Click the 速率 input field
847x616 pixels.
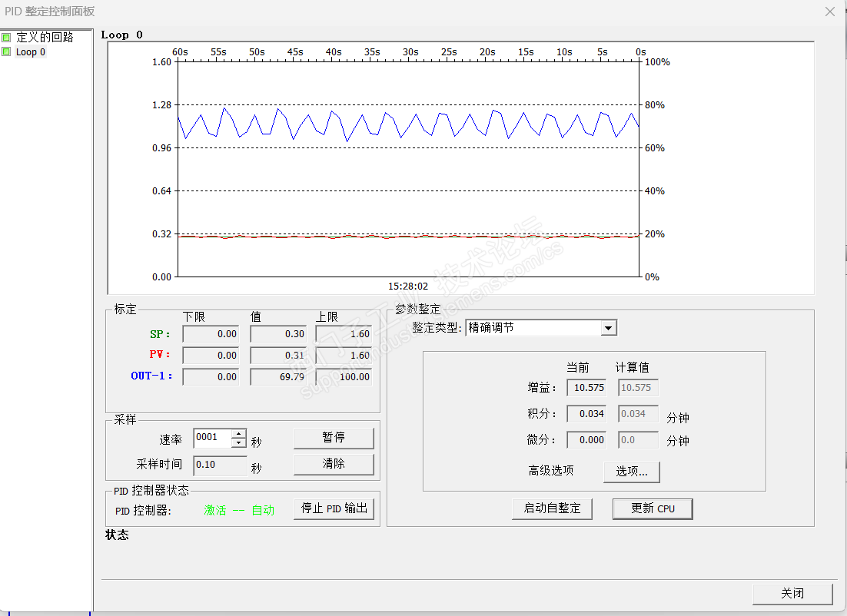click(212, 438)
